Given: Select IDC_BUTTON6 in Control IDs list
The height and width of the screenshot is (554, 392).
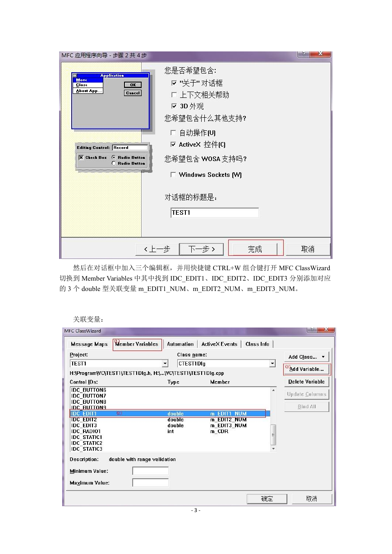Looking at the screenshot, I should [89, 390].
